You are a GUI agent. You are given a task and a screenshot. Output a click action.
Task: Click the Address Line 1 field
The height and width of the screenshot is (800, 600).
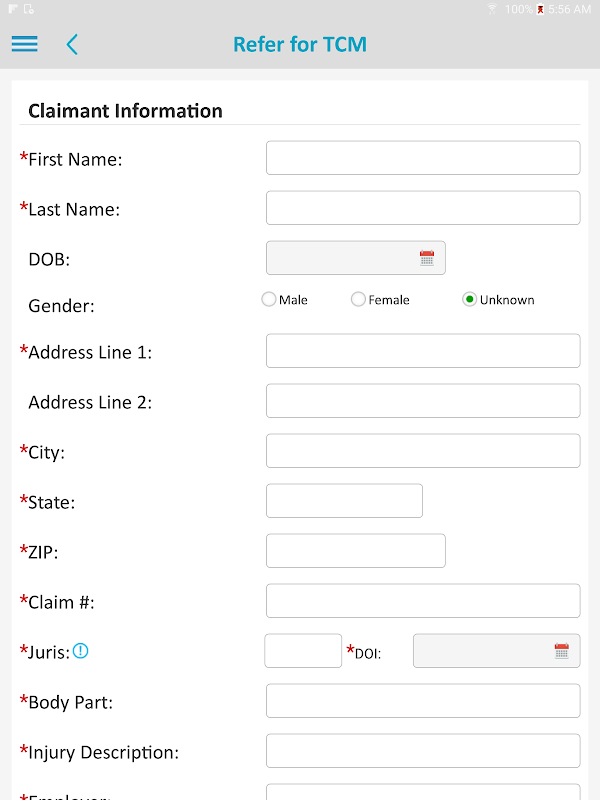point(423,351)
